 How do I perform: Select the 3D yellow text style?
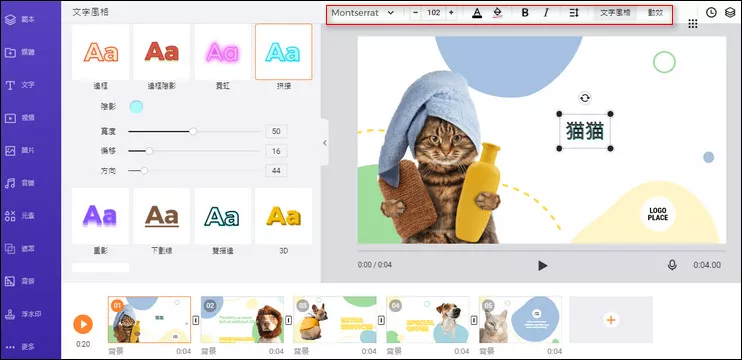point(283,216)
